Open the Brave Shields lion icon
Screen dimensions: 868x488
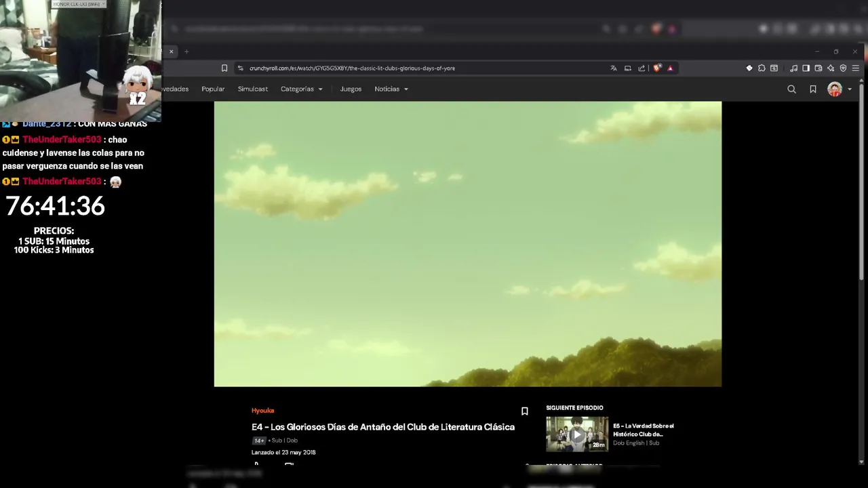(656, 68)
